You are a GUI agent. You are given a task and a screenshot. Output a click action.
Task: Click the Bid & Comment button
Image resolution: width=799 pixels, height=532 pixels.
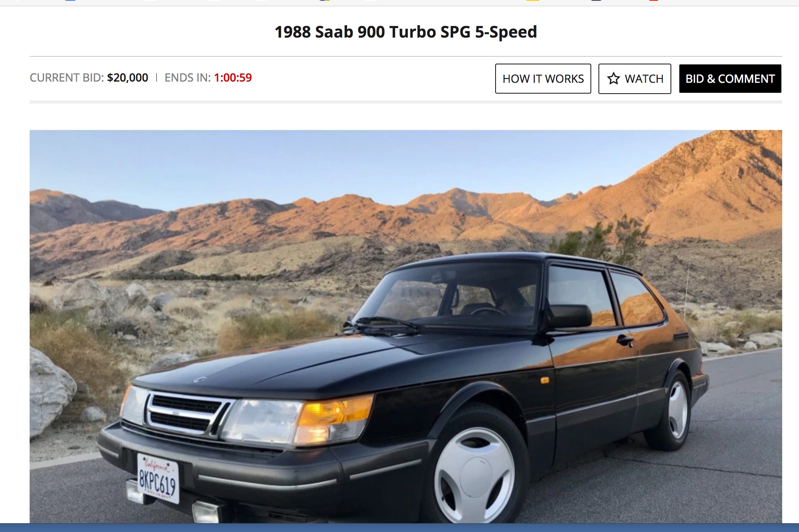coord(730,79)
